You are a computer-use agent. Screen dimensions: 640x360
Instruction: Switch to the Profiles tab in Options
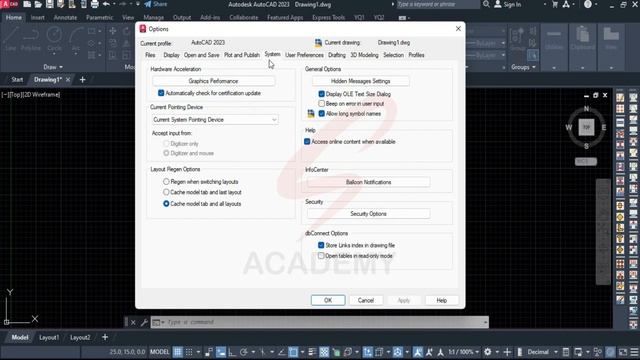pyautogui.click(x=416, y=55)
